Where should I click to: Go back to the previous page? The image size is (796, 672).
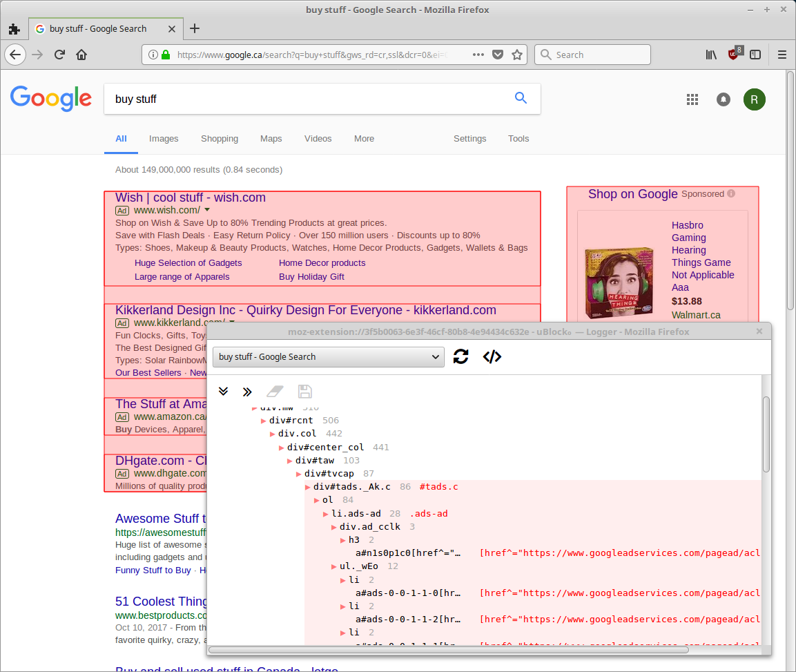[x=15, y=55]
